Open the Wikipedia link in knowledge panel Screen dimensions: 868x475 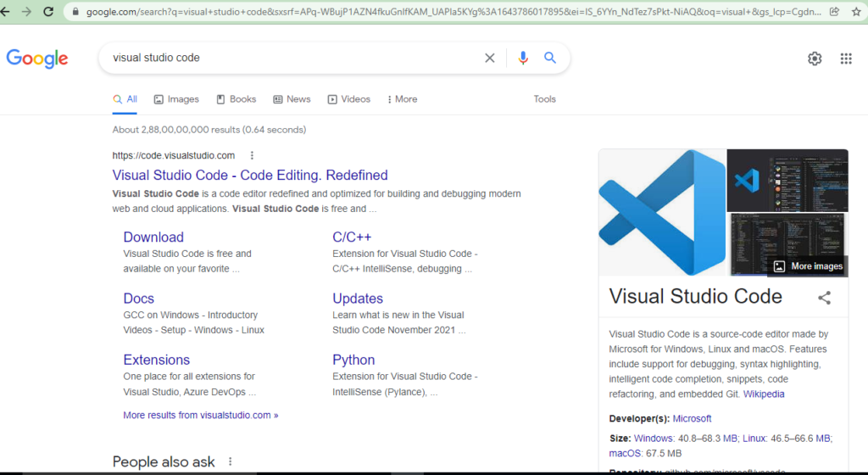tap(764, 394)
